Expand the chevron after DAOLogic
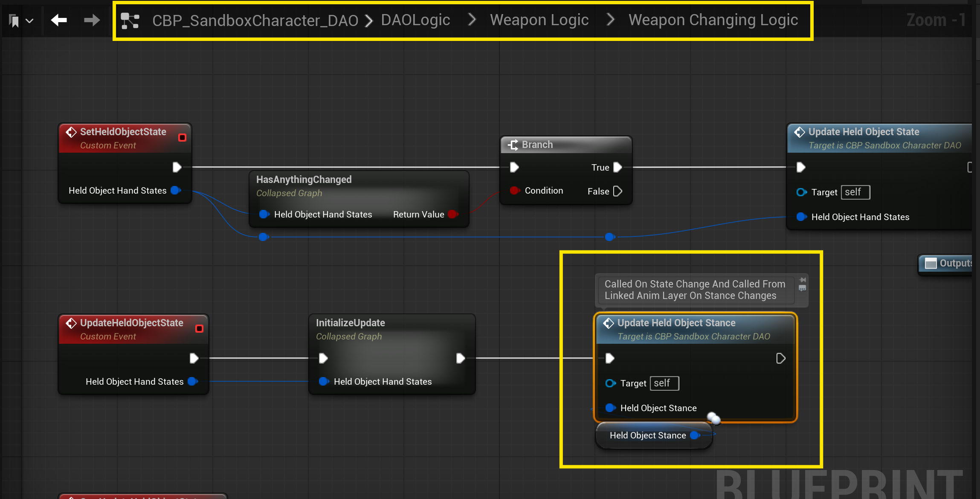This screenshot has height=499, width=980. (x=472, y=20)
